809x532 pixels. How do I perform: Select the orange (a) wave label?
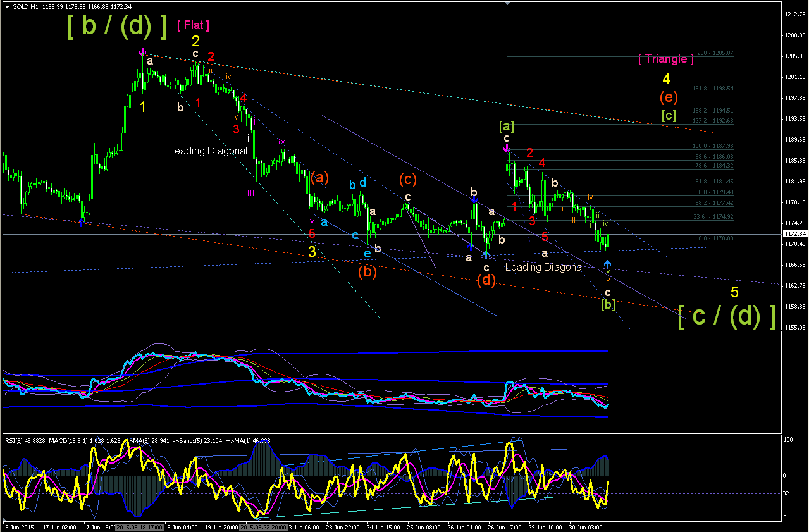point(319,177)
